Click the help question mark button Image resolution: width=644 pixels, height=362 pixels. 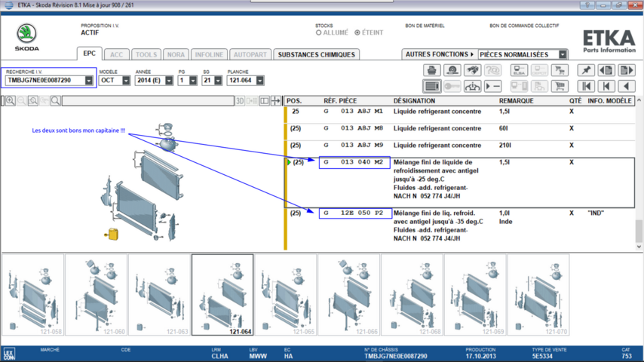click(x=587, y=5)
